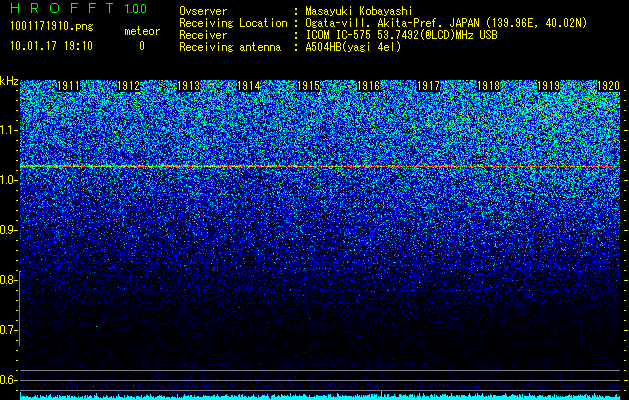Click the Receiver label

(203, 35)
